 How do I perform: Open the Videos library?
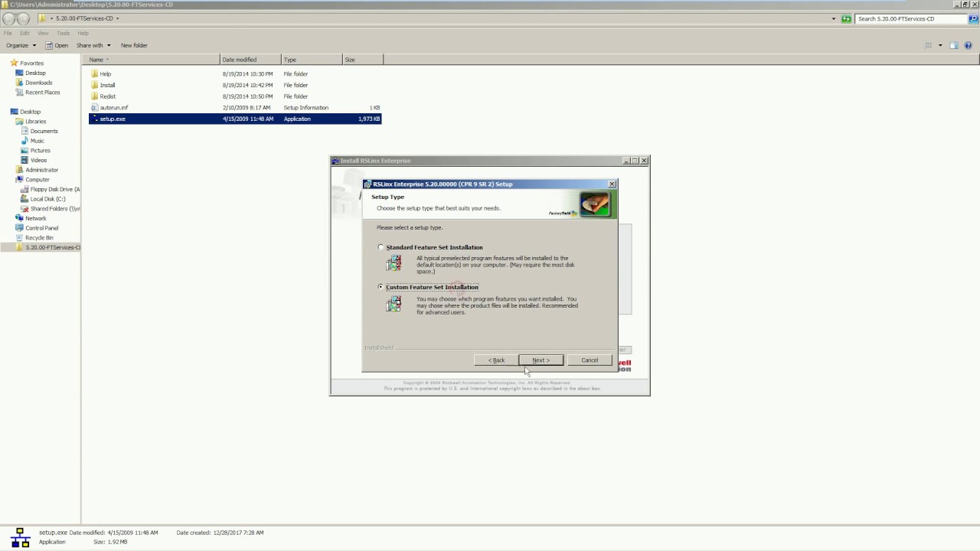pos(38,160)
